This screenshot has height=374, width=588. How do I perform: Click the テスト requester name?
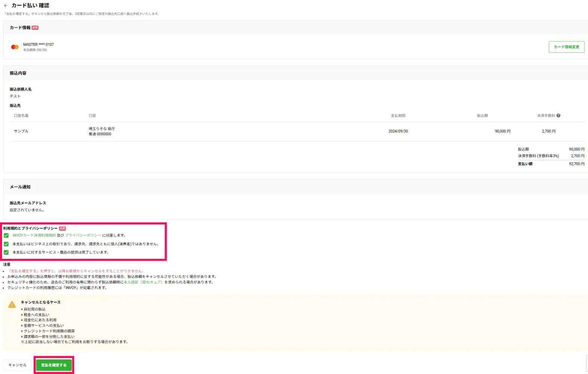(x=15, y=96)
